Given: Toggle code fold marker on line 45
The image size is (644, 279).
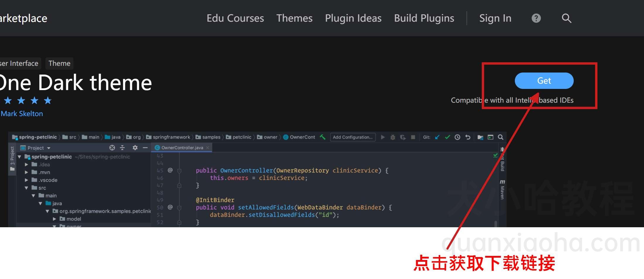Looking at the screenshot, I should coord(179,170).
